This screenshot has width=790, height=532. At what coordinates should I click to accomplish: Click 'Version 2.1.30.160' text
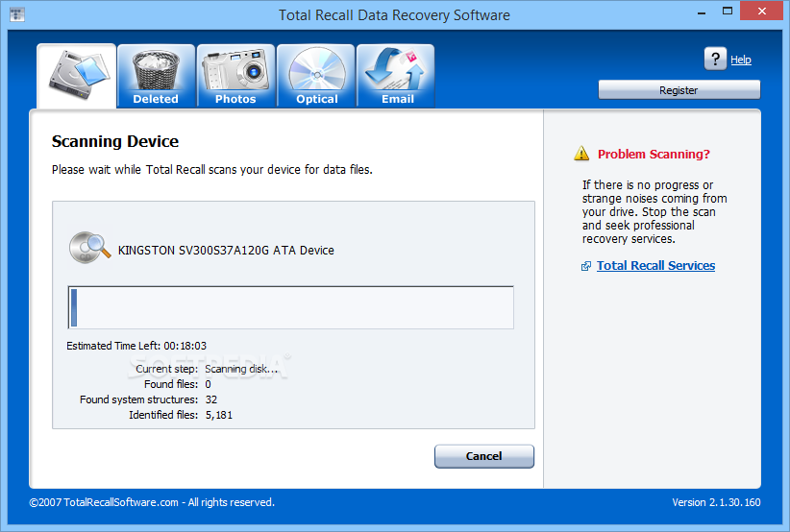[x=716, y=502]
